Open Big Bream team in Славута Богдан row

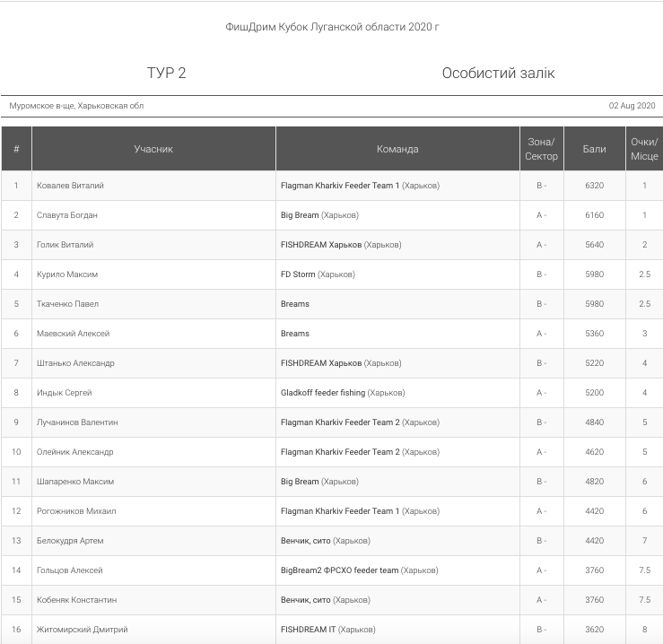300,215
